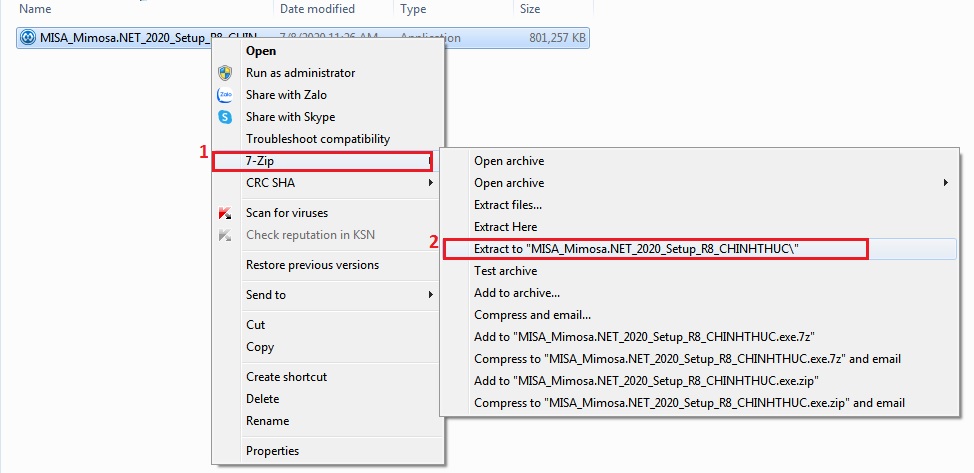Choose Extract Here
Screen dimensions: 974x473
pos(505,227)
